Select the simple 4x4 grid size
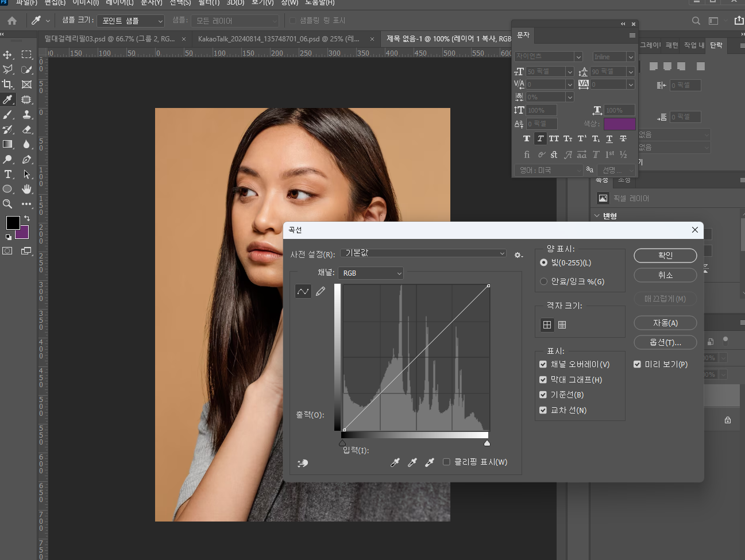Image resolution: width=745 pixels, height=560 pixels. pos(547,325)
